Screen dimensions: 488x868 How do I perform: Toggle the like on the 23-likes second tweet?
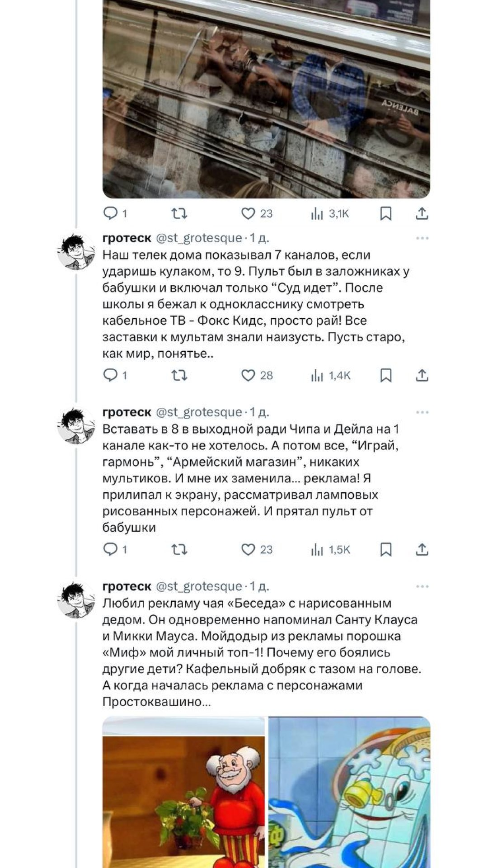click(249, 549)
